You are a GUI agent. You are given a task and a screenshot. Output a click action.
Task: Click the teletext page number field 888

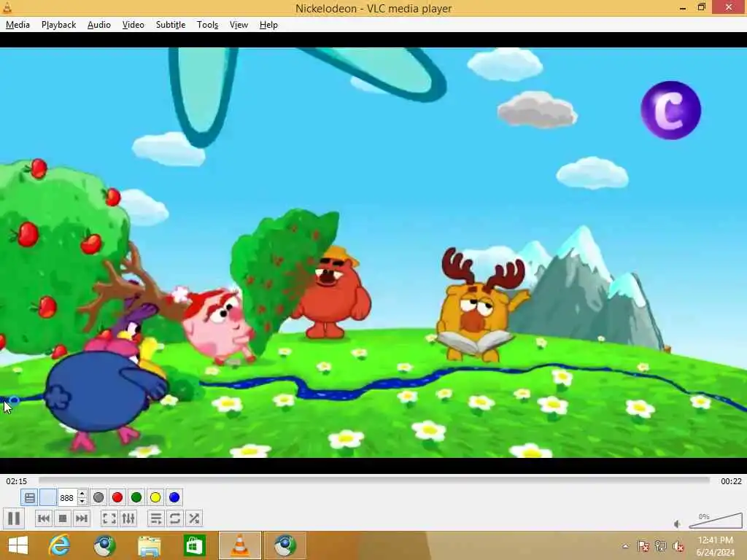click(66, 497)
